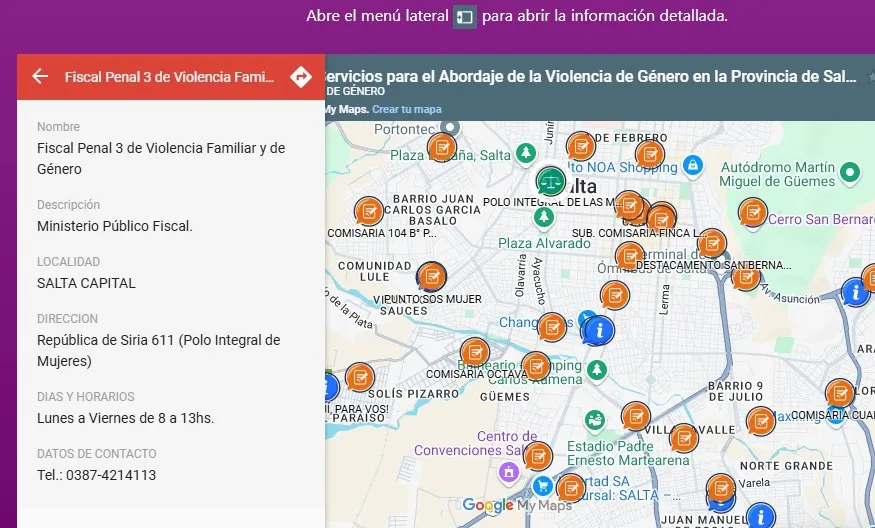Viewport: 875px width, 528px height.
Task: Click green tree pin above Plaza Alvarado
Action: pyautogui.click(x=544, y=217)
